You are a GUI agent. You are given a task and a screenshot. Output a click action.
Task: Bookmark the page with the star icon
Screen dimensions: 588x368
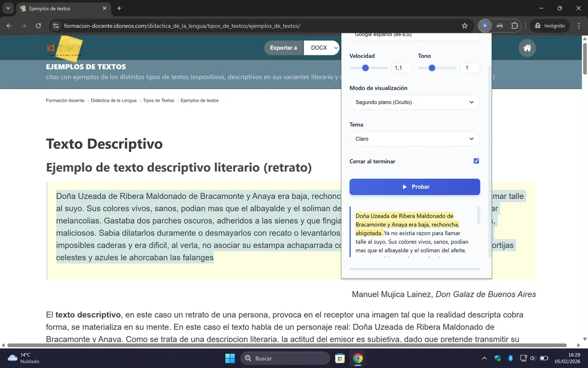pos(464,26)
